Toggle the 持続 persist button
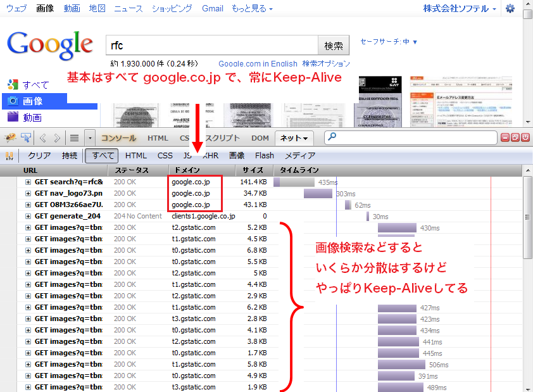 [x=70, y=156]
